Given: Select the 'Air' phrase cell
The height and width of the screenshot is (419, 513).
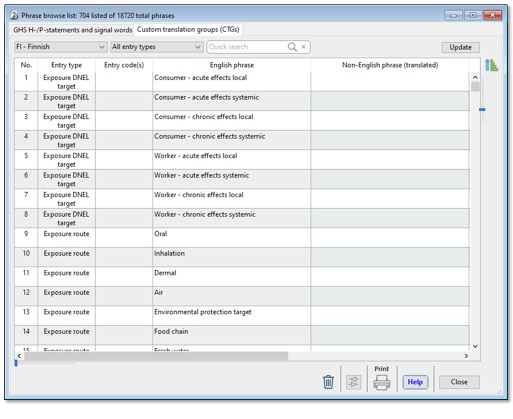Looking at the screenshot, I should coord(232,296).
